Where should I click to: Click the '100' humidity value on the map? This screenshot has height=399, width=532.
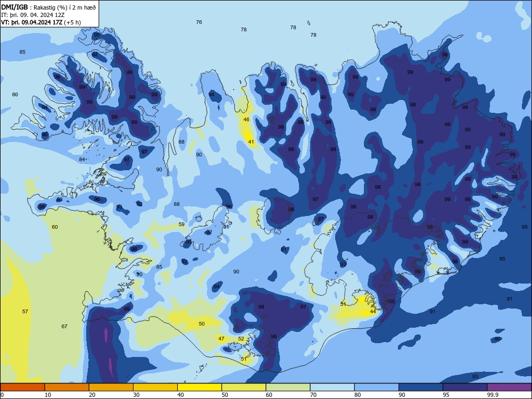coord(390,301)
